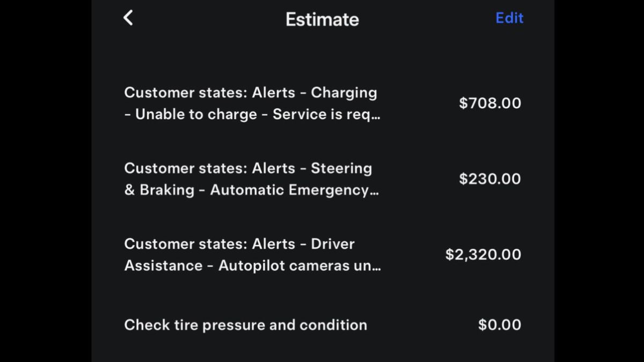
Task: Tap the $230.00 steering and braking price
Action: pos(489,179)
